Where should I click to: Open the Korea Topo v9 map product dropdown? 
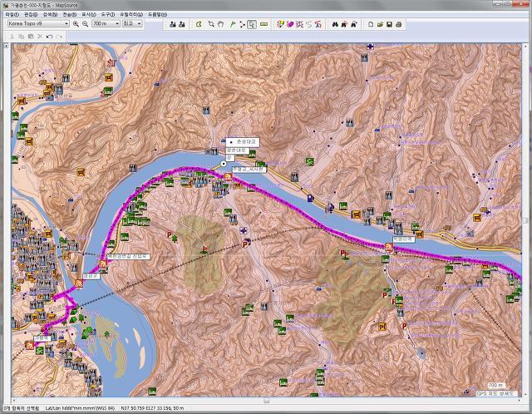tap(38, 24)
